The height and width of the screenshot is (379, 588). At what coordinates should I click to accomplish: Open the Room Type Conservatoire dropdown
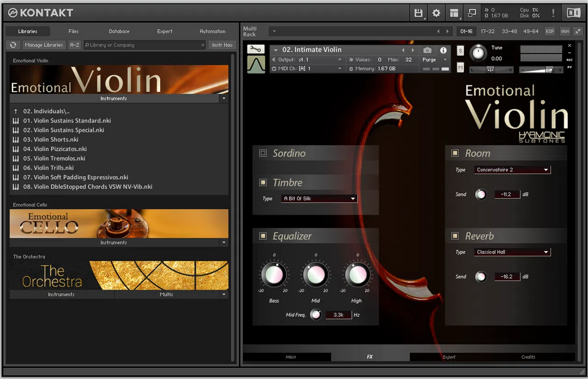[512, 170]
